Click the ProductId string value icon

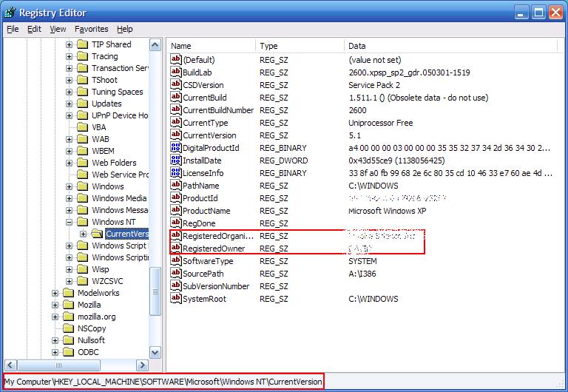tap(176, 197)
